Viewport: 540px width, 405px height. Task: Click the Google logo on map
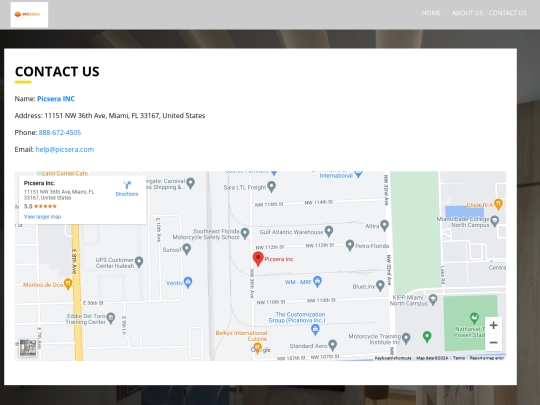click(261, 350)
